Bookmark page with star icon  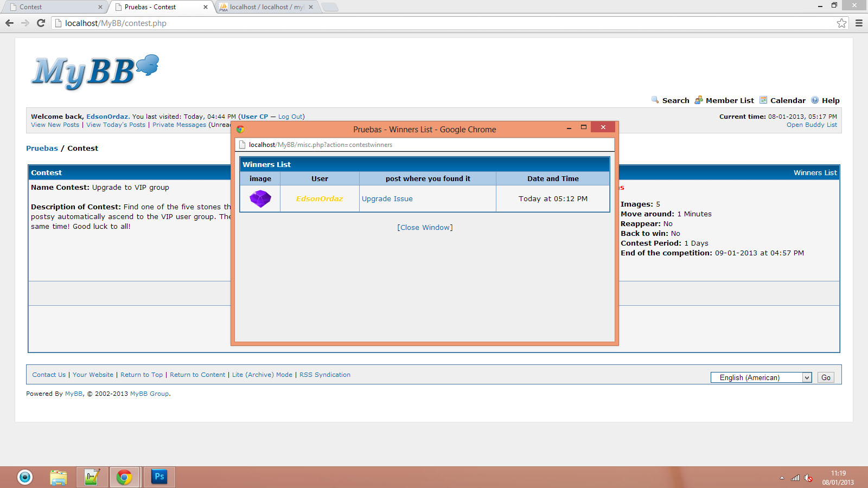[841, 23]
